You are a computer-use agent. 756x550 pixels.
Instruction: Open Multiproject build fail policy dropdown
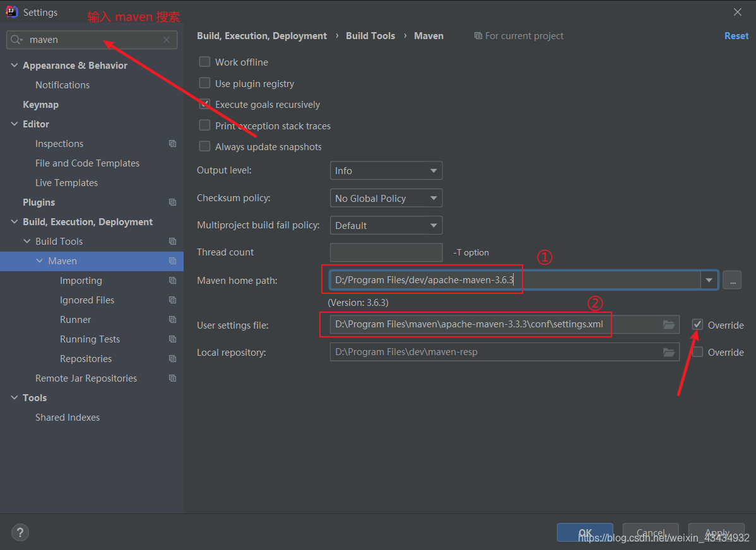386,226
